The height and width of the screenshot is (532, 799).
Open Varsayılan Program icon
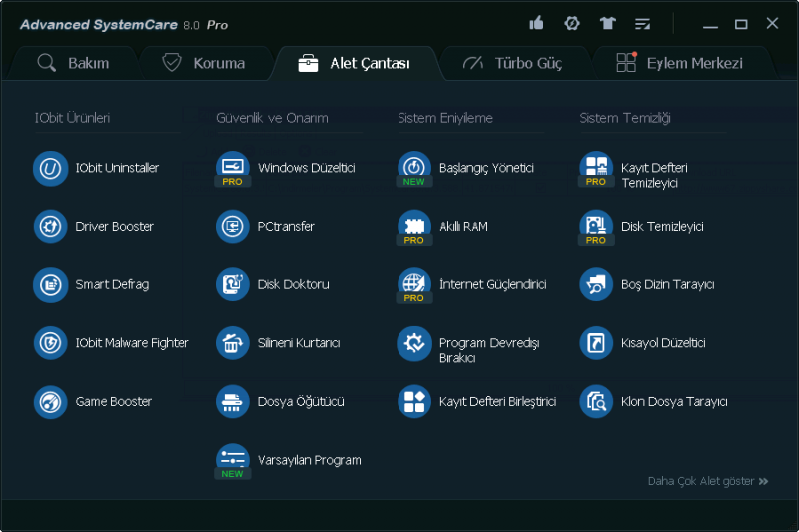[x=233, y=461]
